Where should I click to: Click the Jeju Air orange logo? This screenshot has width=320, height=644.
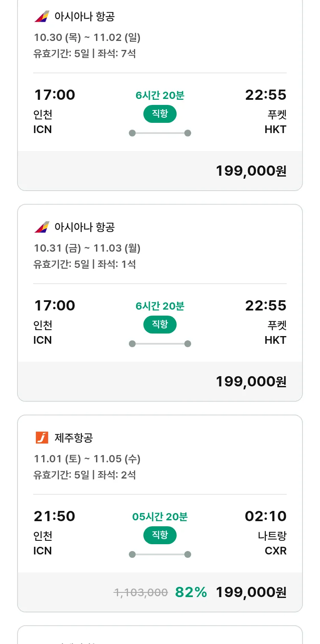click(42, 438)
